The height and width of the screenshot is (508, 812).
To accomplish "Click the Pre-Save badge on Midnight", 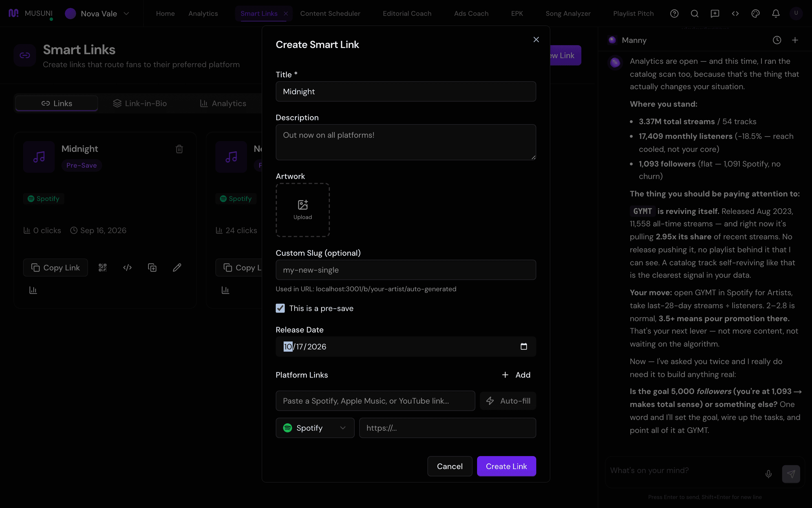I will (x=81, y=165).
